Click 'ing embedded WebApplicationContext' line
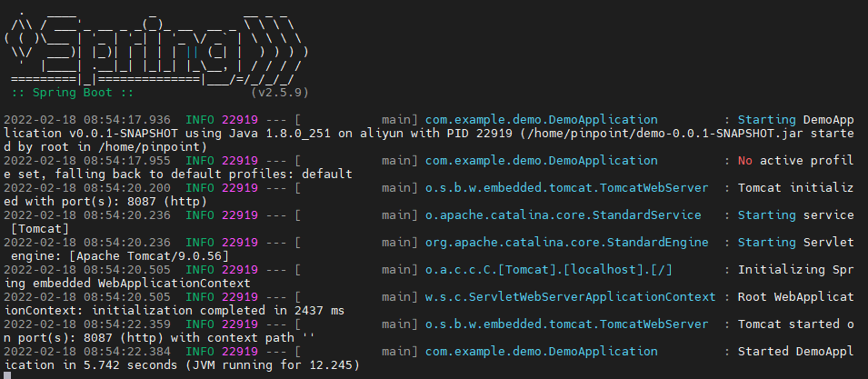Viewport: 868px width, 379px height. (126, 284)
